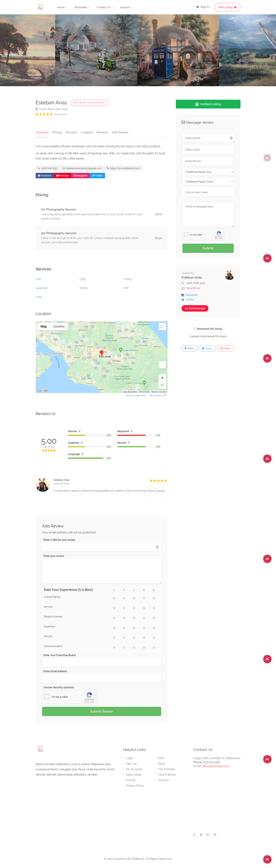This screenshot has height=868, width=276.
Task: Click the View On Larger Map link
Action: [x=135, y=396]
